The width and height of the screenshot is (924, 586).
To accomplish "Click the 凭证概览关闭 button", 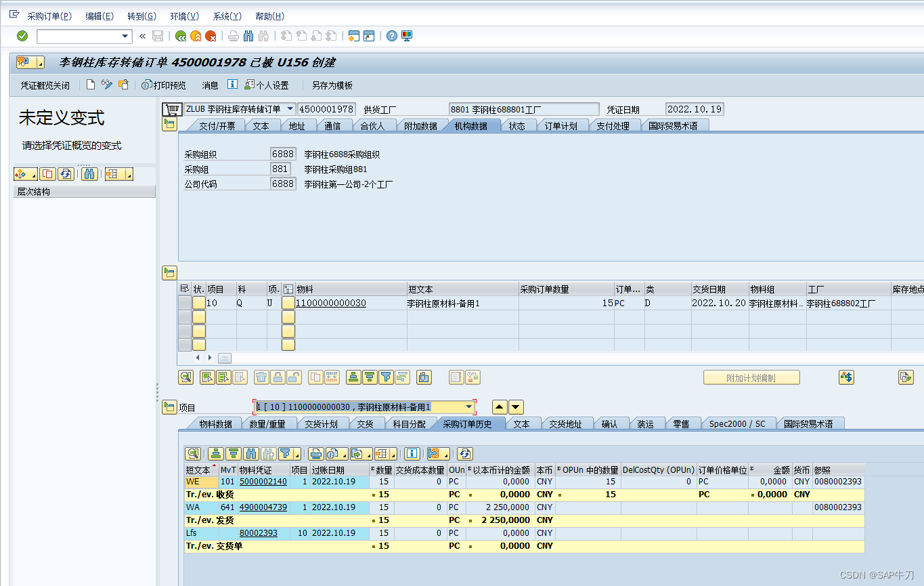I will pos(45,85).
